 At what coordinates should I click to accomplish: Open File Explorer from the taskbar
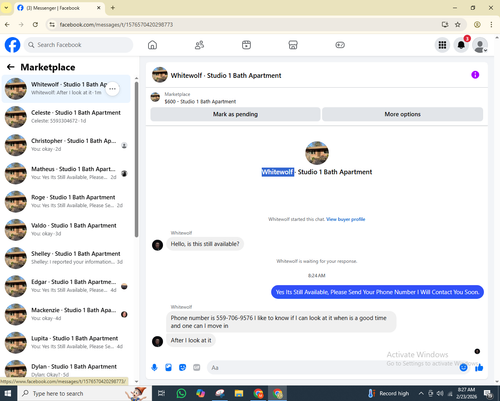(239, 393)
